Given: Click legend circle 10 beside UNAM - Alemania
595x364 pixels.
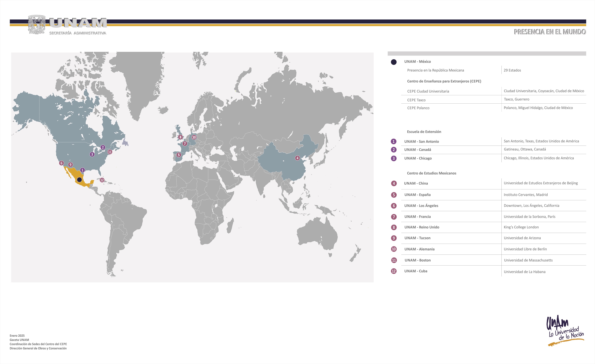Looking at the screenshot, I should (x=394, y=249).
